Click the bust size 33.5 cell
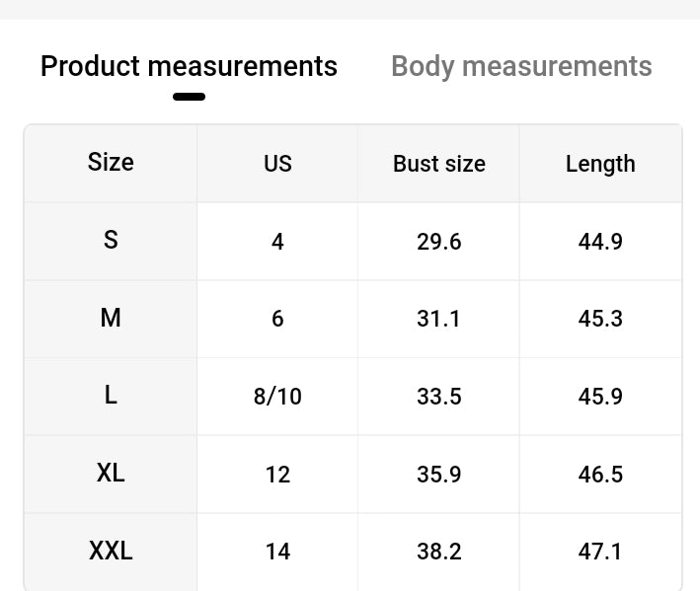 click(439, 397)
